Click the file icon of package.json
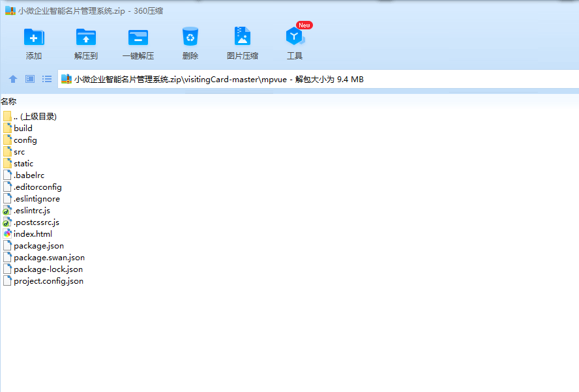 coord(7,246)
